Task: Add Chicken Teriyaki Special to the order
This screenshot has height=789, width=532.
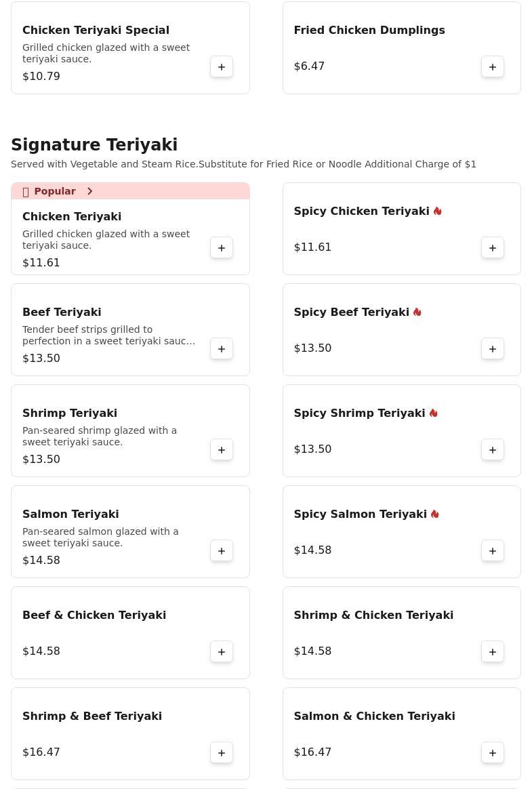Action: [x=222, y=67]
